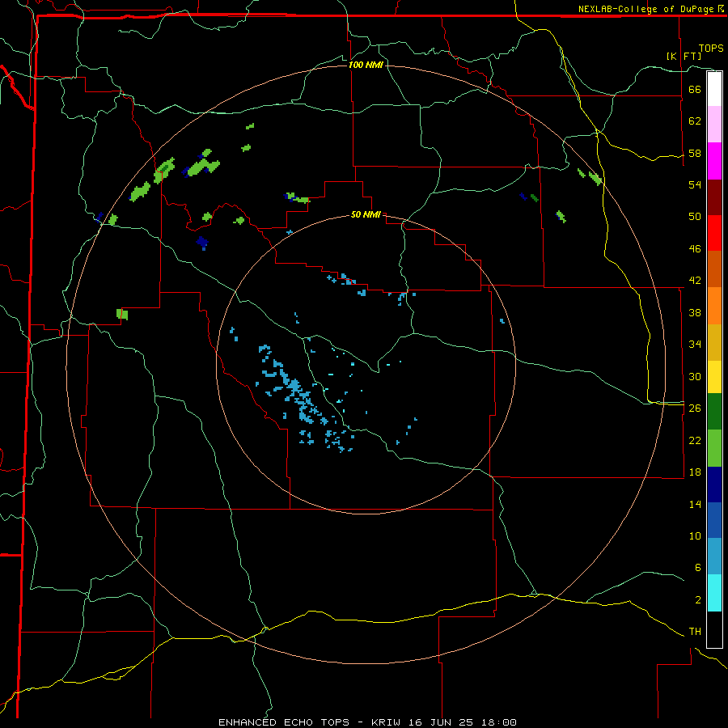Click the dark orange band between 42 and 46

coord(714,269)
